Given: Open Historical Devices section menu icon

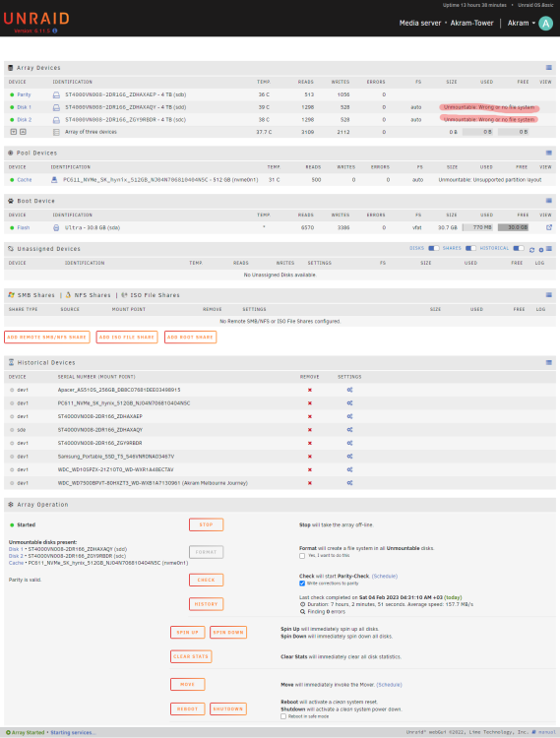Looking at the screenshot, I should pos(549,362).
